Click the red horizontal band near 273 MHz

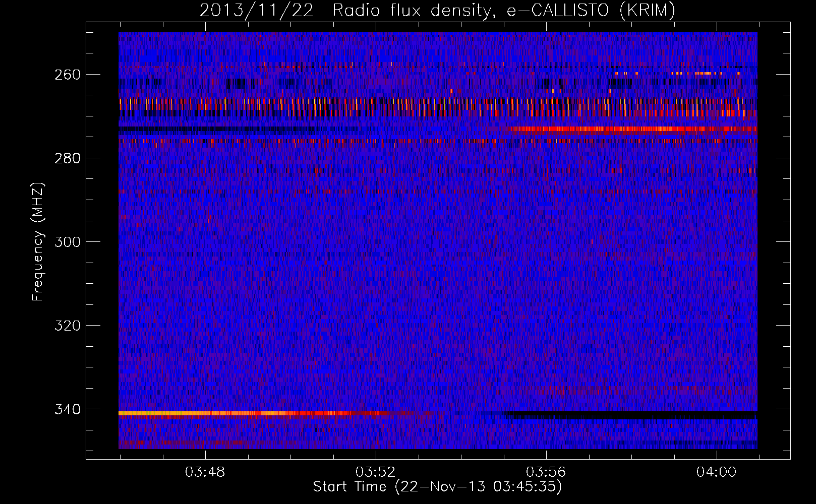pyautogui.click(x=630, y=129)
